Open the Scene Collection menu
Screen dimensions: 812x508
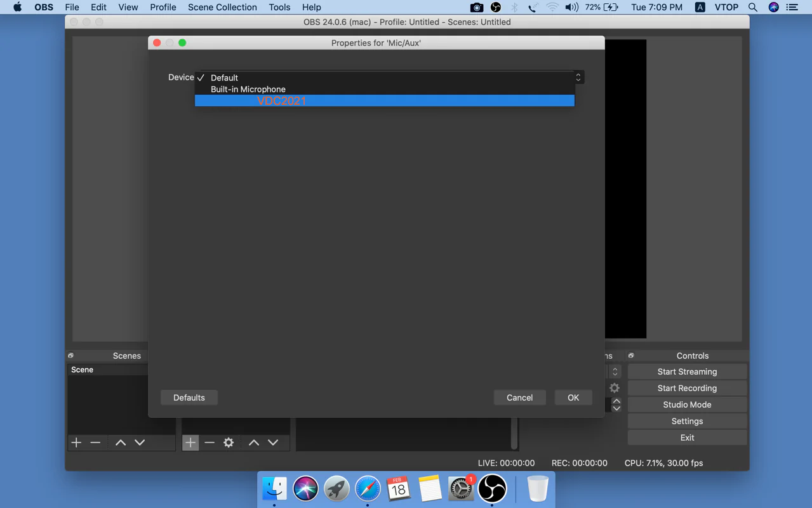(222, 7)
